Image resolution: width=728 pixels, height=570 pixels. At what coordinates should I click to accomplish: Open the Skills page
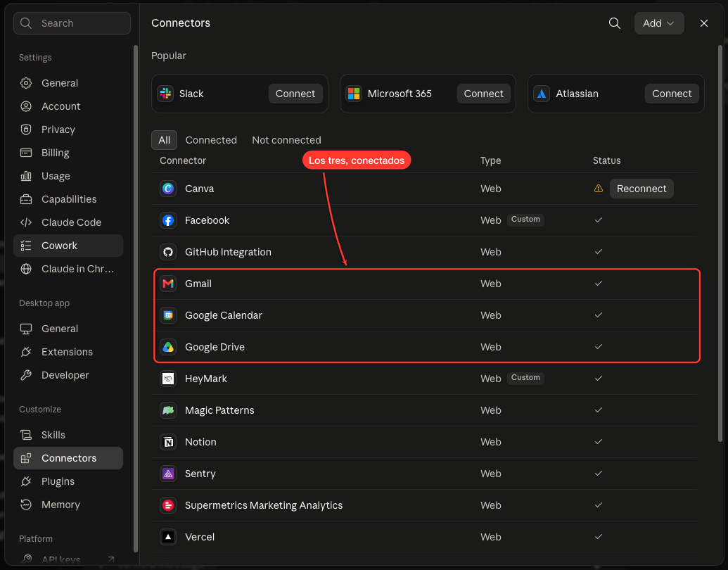(68, 436)
